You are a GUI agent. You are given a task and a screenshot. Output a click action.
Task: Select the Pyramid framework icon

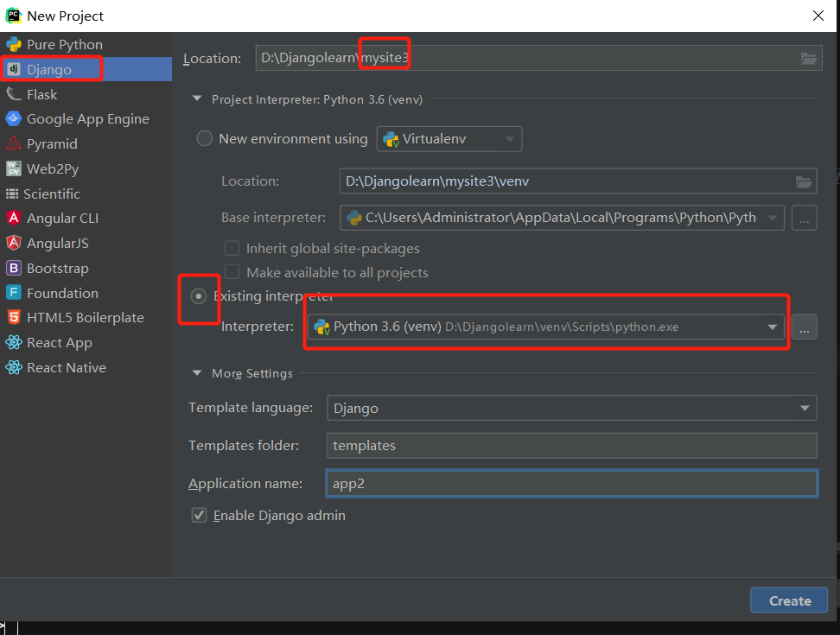(14, 143)
